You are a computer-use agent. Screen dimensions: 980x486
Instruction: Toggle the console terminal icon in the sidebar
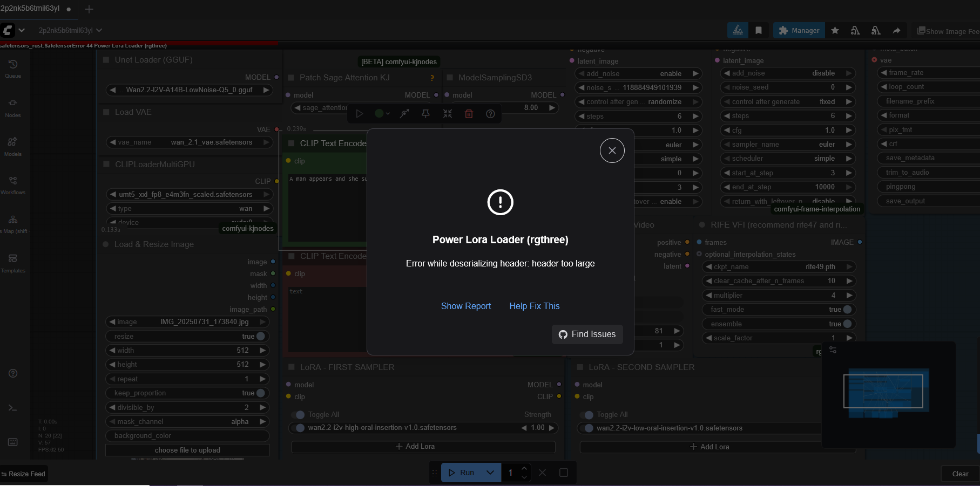click(x=13, y=408)
